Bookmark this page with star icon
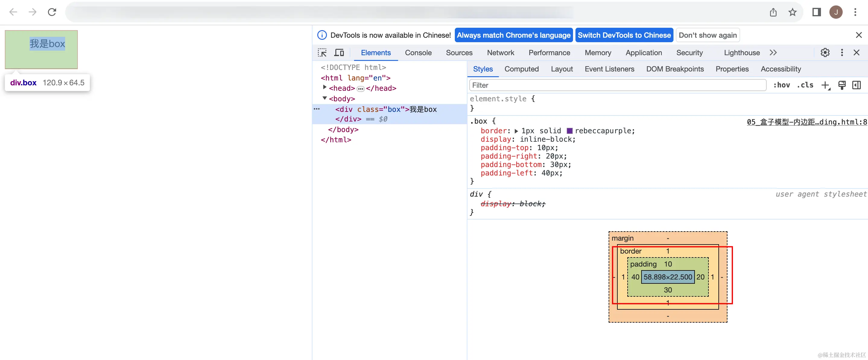The width and height of the screenshot is (868, 360). pyautogui.click(x=792, y=12)
